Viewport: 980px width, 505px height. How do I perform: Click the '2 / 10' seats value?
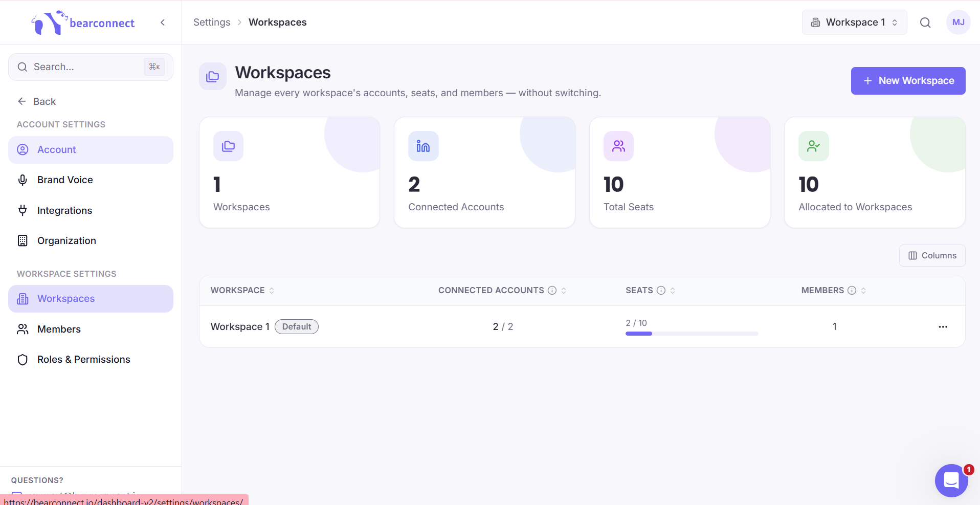pos(636,323)
